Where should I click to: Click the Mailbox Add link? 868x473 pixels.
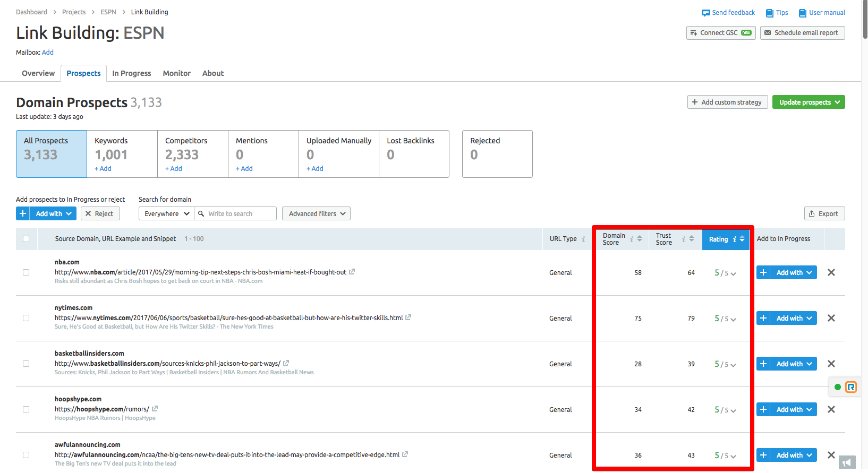48,52
